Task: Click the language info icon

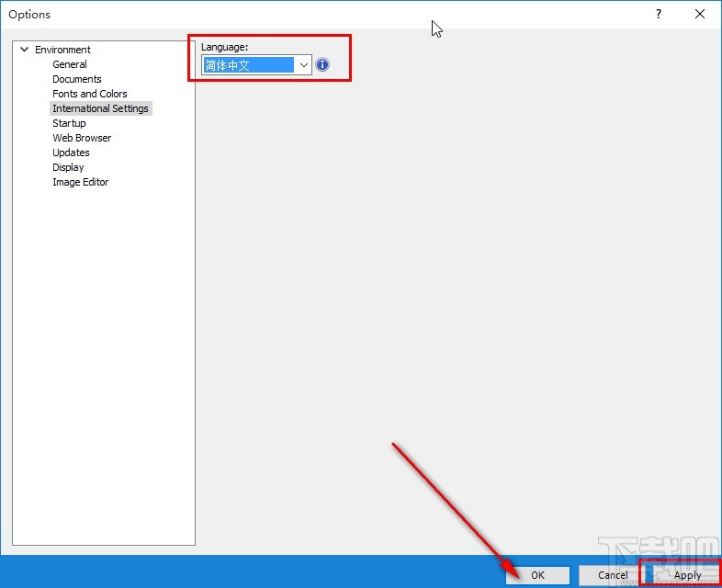Action: click(322, 64)
